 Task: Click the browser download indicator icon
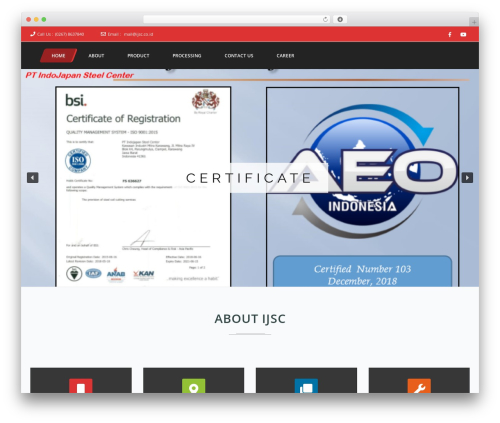click(340, 19)
